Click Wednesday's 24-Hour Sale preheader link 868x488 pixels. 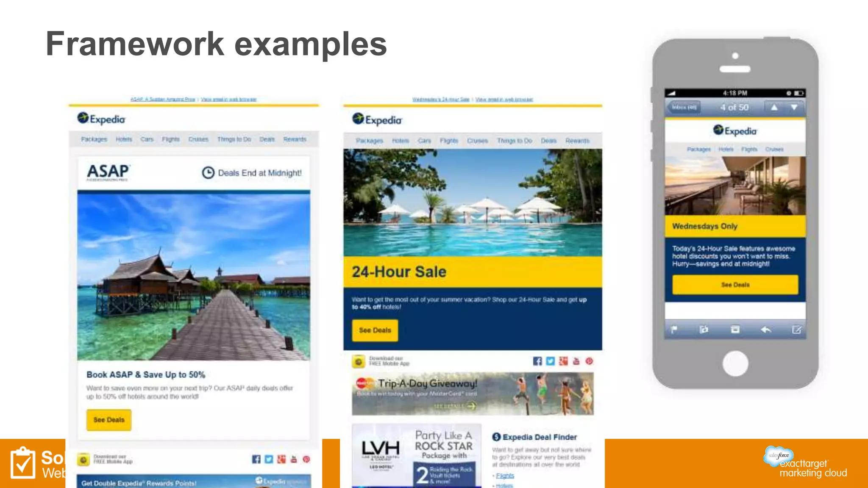point(441,100)
